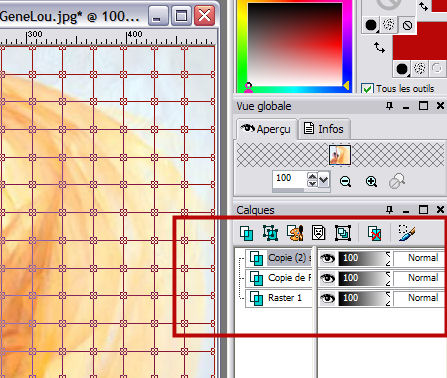The height and width of the screenshot is (378, 447).
Task: Click the Delete Layer icon
Action: (x=375, y=233)
